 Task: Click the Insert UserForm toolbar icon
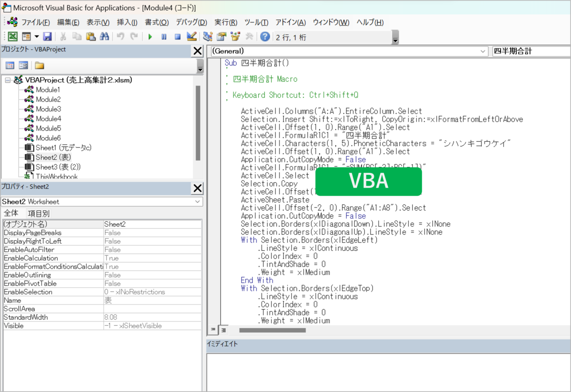[x=26, y=37]
